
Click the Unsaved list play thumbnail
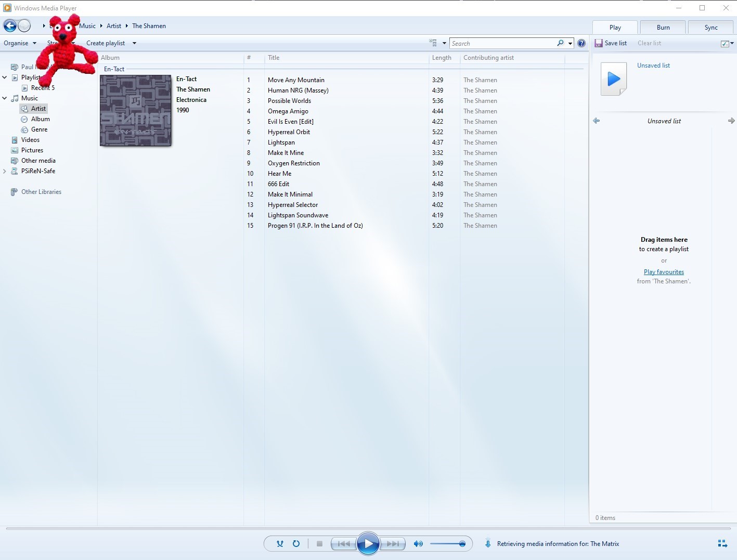(x=614, y=79)
